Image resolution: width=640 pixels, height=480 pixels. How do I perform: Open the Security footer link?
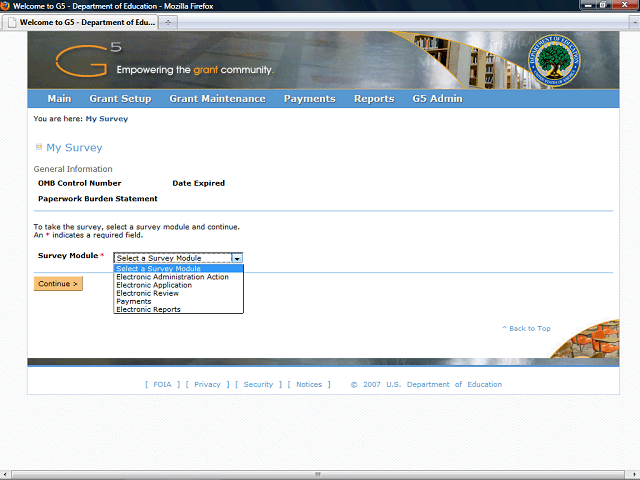pyautogui.click(x=258, y=384)
